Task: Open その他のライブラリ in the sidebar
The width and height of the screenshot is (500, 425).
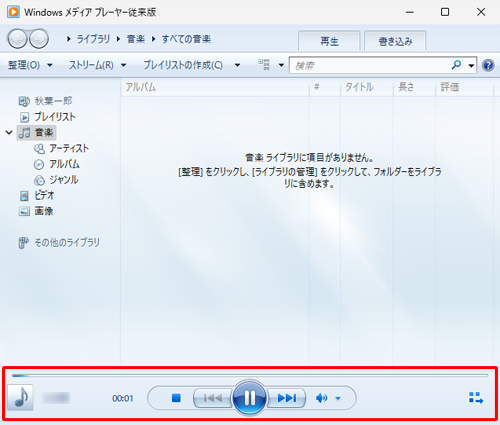Action: point(59,242)
